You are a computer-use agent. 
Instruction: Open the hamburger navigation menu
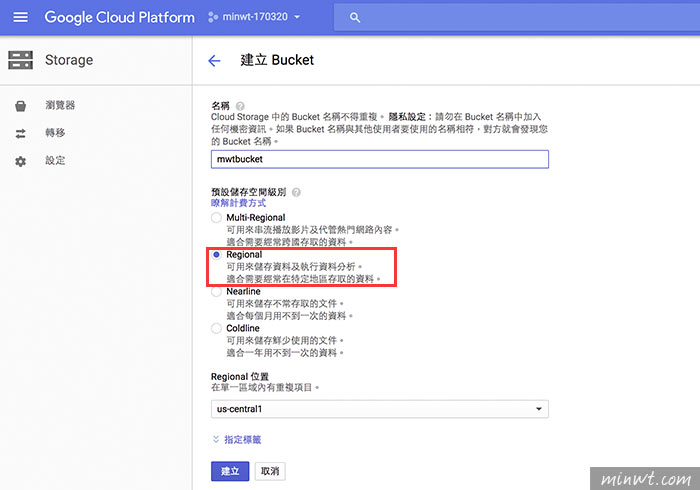tap(21, 17)
